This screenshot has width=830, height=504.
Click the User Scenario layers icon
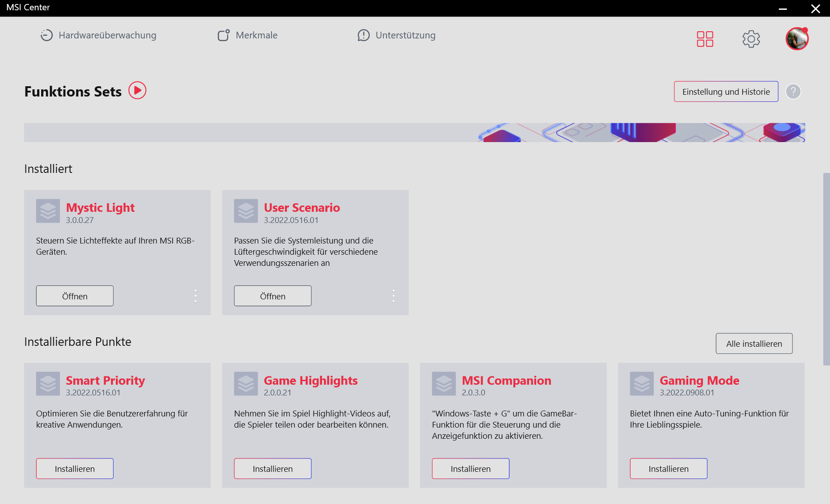(246, 211)
